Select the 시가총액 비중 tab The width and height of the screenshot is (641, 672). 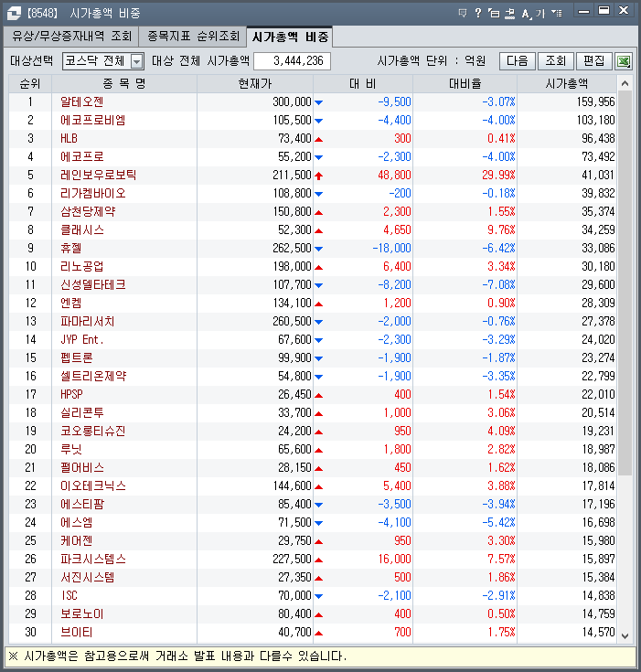[290, 37]
